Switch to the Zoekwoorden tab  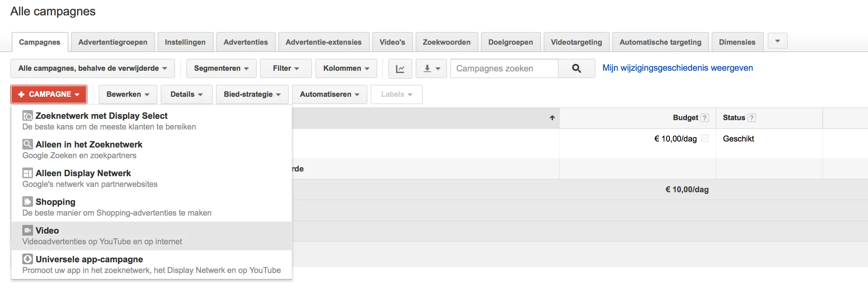pos(446,42)
